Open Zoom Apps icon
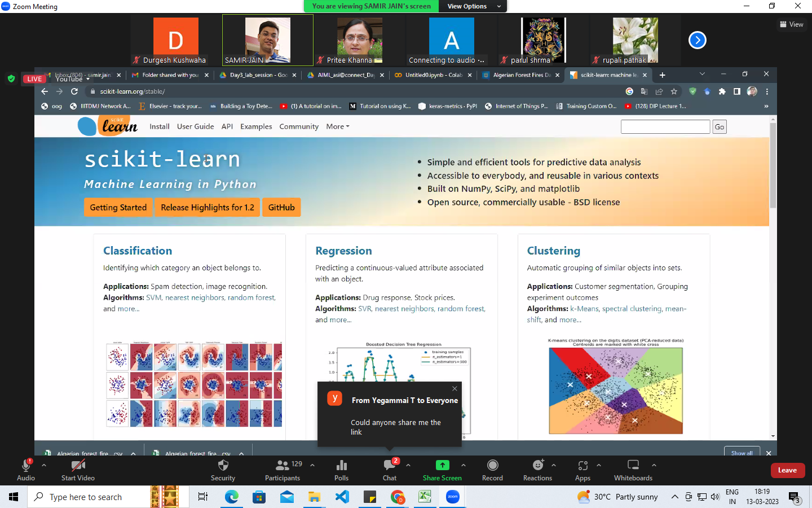 [x=583, y=465]
